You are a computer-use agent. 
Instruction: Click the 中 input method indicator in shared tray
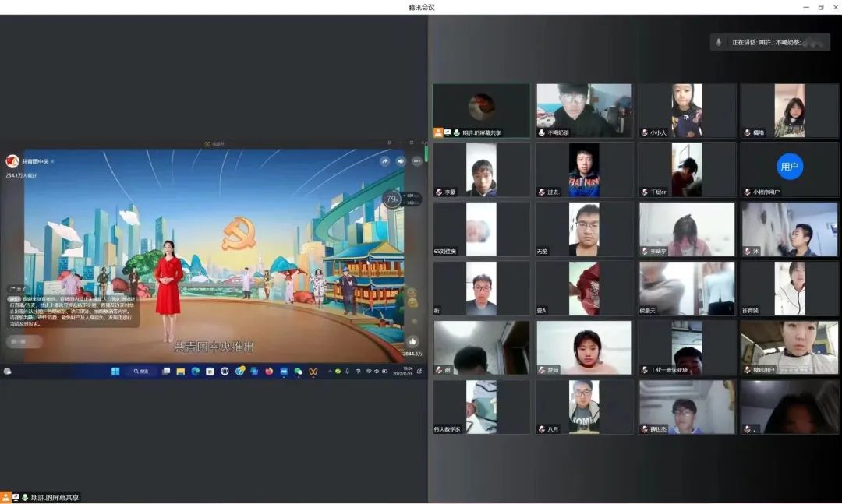(x=358, y=372)
